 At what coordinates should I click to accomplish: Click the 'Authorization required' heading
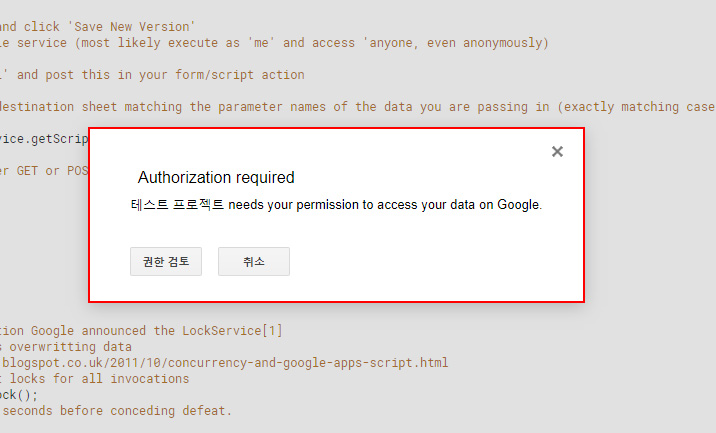[x=216, y=178]
